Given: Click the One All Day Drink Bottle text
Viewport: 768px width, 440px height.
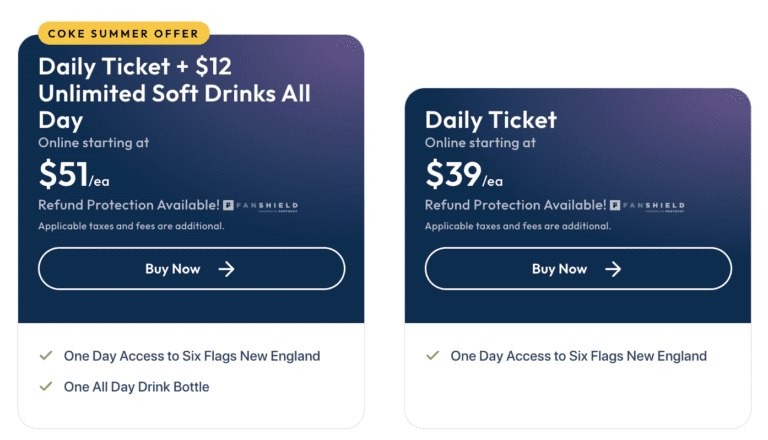Looking at the screenshot, I should (136, 387).
